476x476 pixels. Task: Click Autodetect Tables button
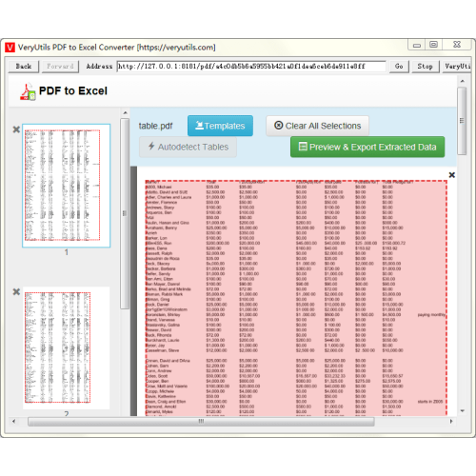tap(188, 147)
